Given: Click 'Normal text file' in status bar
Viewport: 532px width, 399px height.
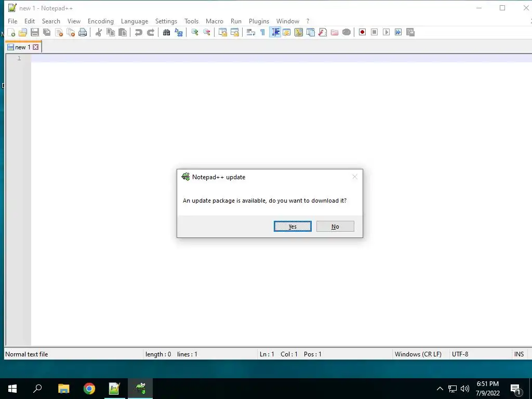Looking at the screenshot, I should tap(26, 354).
